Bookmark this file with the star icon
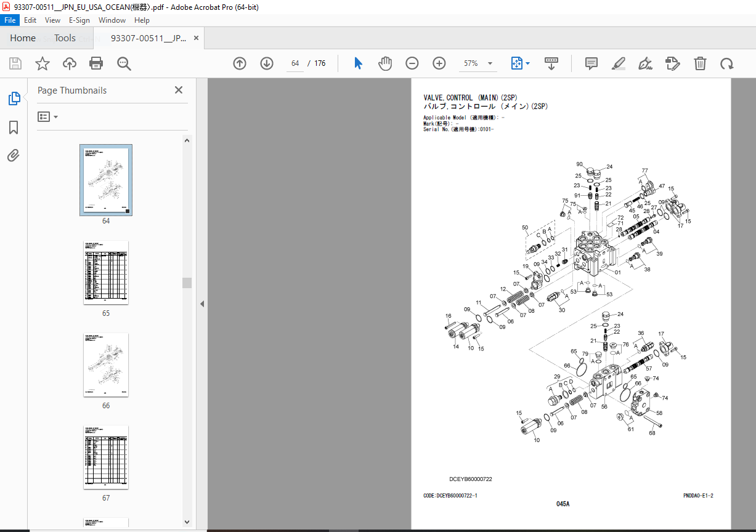The height and width of the screenshot is (532, 756). [42, 63]
